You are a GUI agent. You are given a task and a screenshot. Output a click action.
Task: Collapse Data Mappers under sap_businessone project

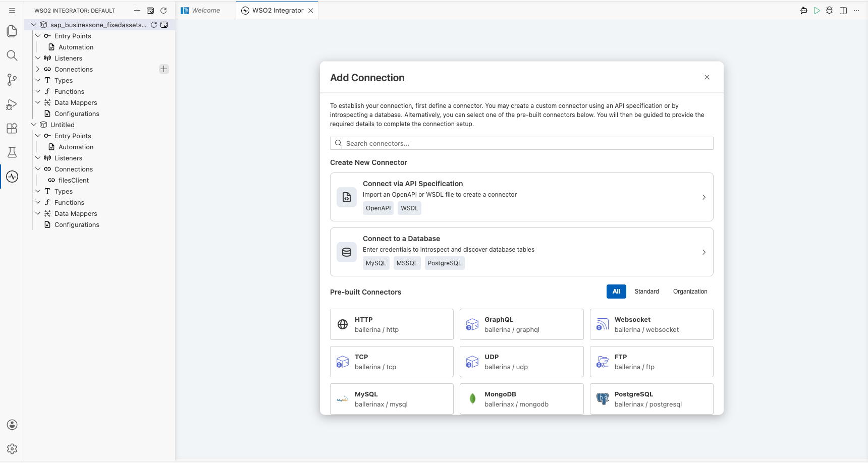point(38,102)
